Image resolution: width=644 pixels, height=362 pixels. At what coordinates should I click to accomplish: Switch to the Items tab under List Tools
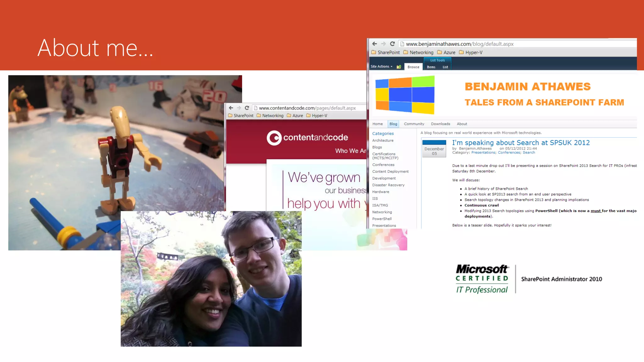431,67
